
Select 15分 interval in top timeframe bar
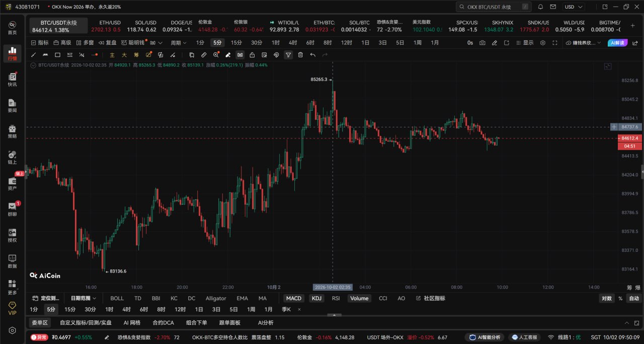pyautogui.click(x=236, y=43)
